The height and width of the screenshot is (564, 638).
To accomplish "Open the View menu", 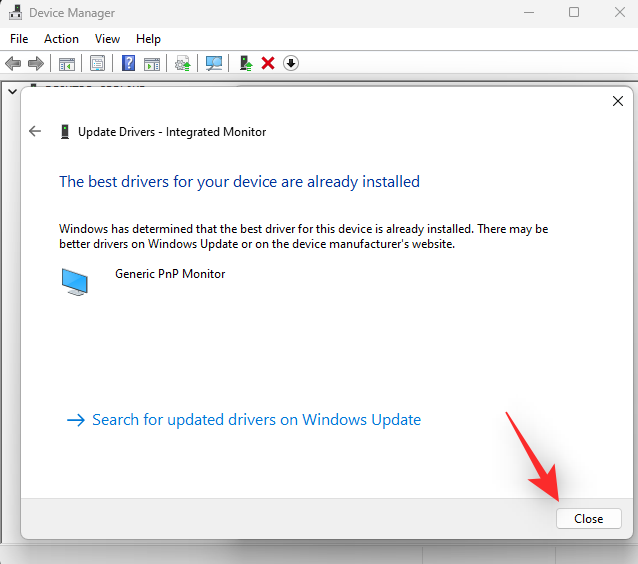I will (107, 39).
